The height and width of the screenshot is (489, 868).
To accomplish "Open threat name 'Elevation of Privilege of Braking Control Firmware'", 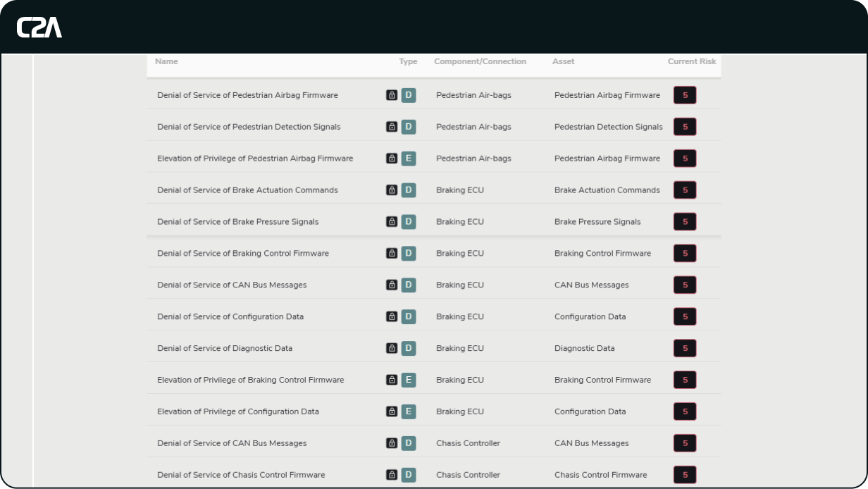I will [251, 380].
